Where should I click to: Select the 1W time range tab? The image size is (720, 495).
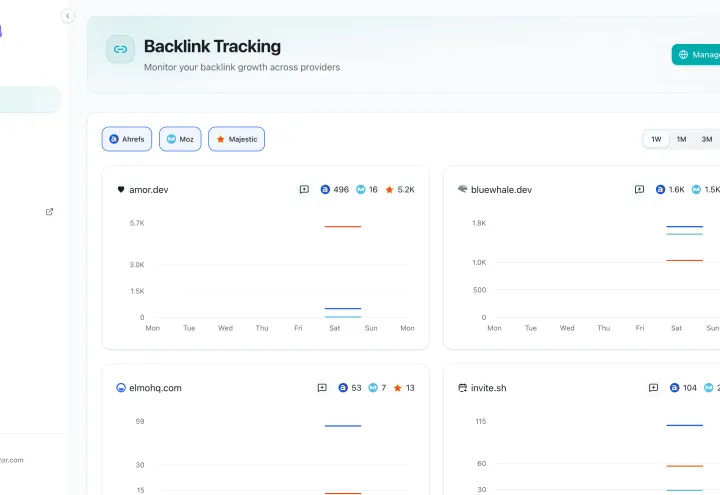tap(656, 139)
